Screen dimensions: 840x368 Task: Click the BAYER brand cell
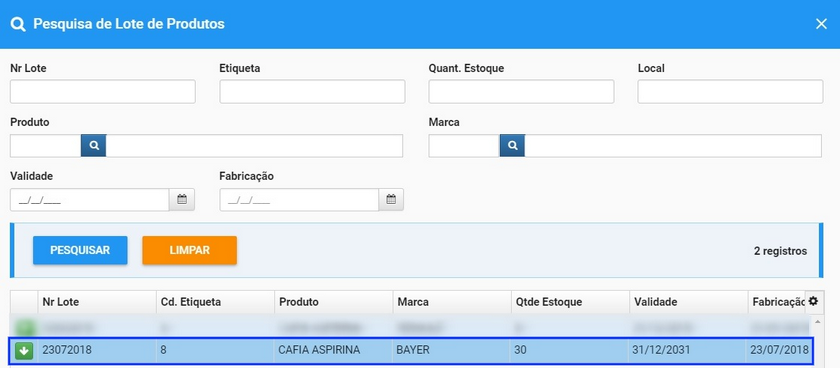click(x=452, y=350)
